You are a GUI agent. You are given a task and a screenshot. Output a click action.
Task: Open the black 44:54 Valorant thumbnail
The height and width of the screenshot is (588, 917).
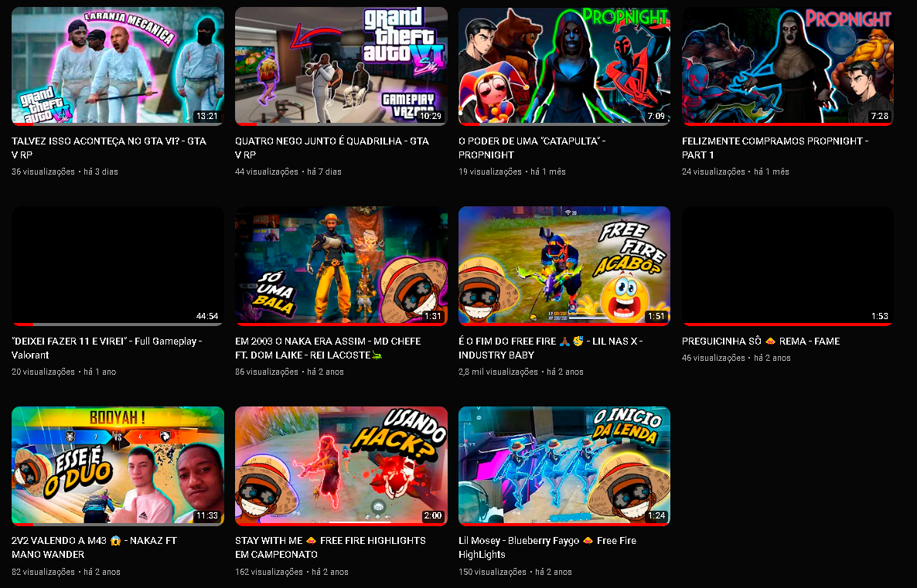point(118,266)
